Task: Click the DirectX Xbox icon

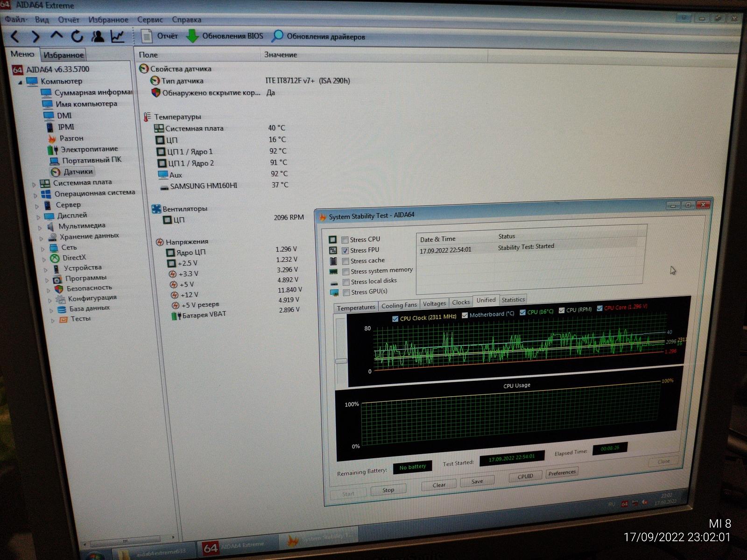Action: (x=55, y=258)
